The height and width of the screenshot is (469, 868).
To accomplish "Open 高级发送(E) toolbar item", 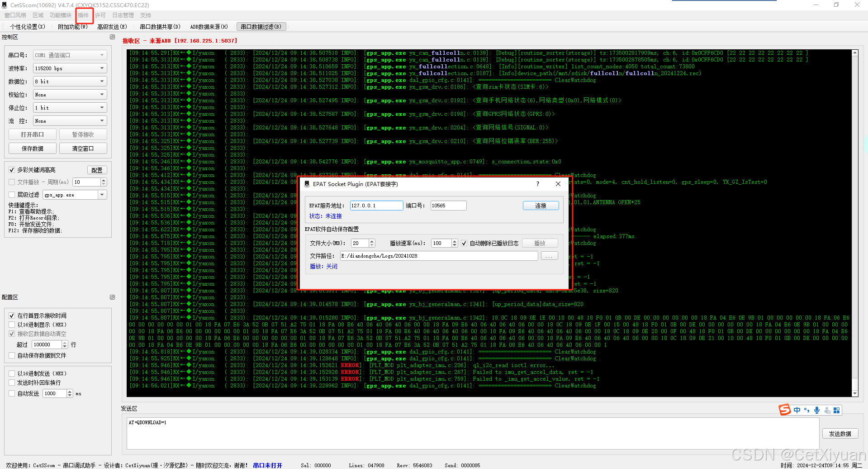I will [x=112, y=27].
